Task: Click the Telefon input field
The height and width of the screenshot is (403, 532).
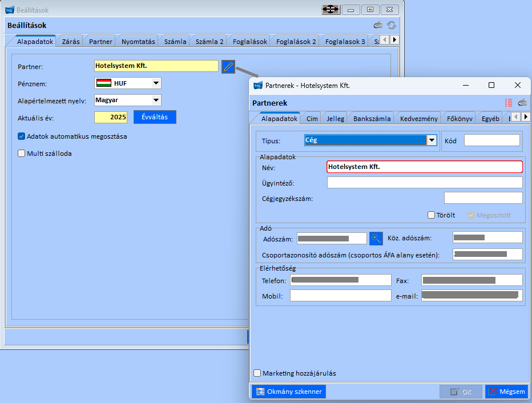Action: tap(341, 280)
